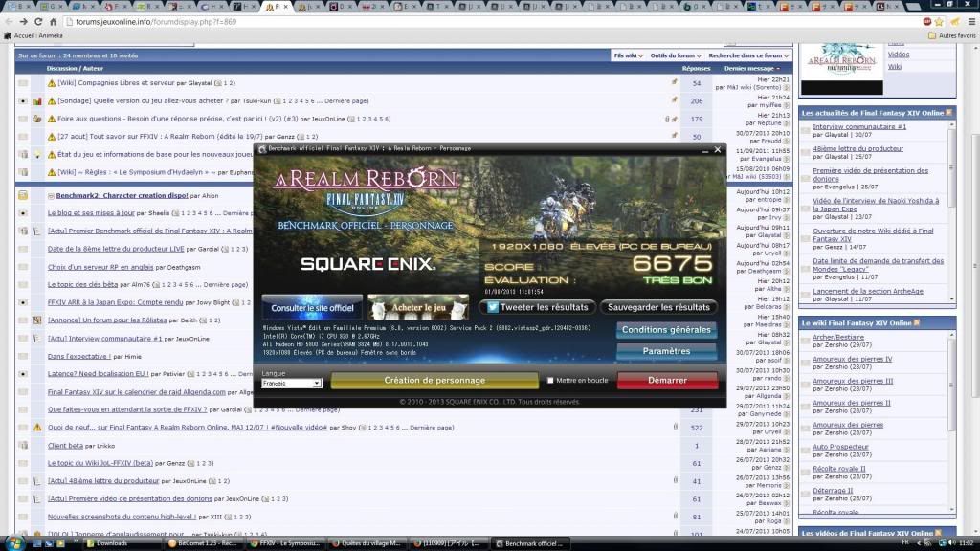The height and width of the screenshot is (551, 980).
Task: Click Tweeter les résultats
Action: tap(537, 307)
